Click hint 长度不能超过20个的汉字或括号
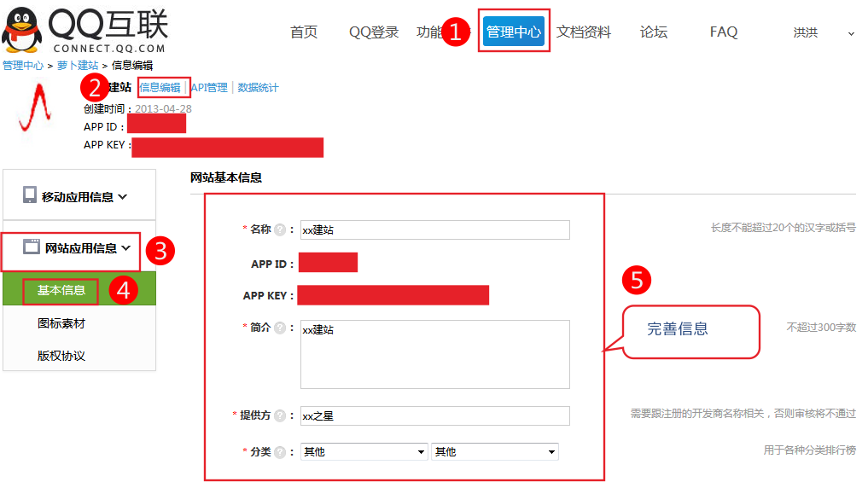868x482 pixels. pos(784,228)
